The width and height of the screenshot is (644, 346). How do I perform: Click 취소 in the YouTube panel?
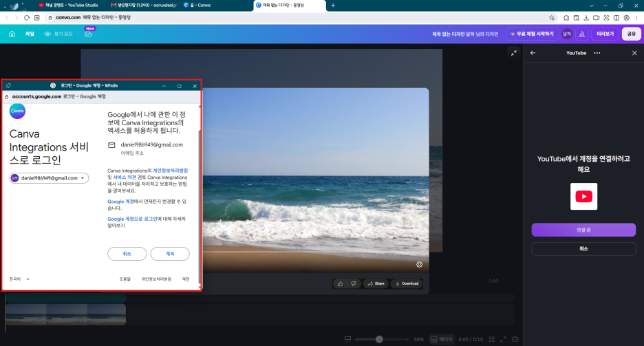[x=583, y=249]
